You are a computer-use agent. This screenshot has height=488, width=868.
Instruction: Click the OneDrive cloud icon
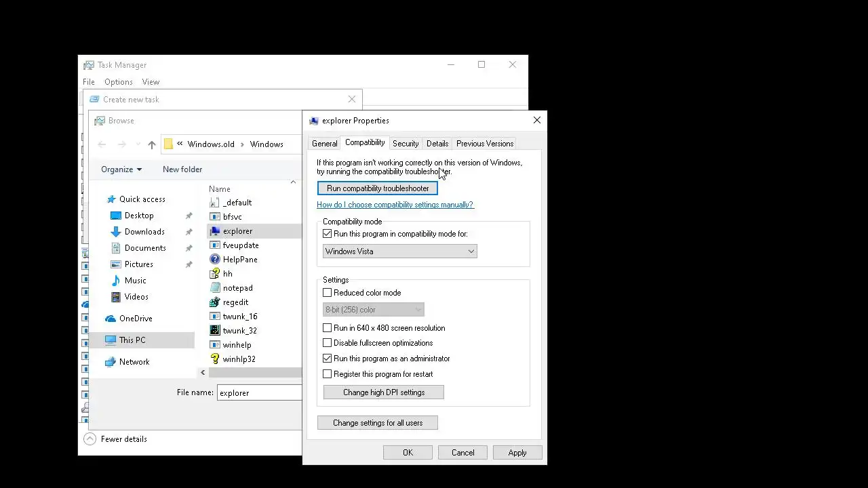[x=111, y=319]
